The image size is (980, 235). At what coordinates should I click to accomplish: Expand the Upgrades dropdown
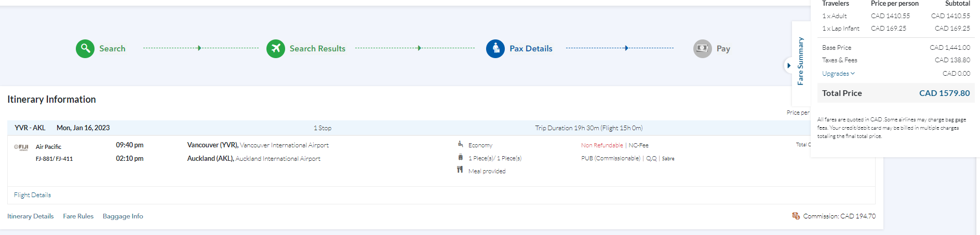pos(838,74)
